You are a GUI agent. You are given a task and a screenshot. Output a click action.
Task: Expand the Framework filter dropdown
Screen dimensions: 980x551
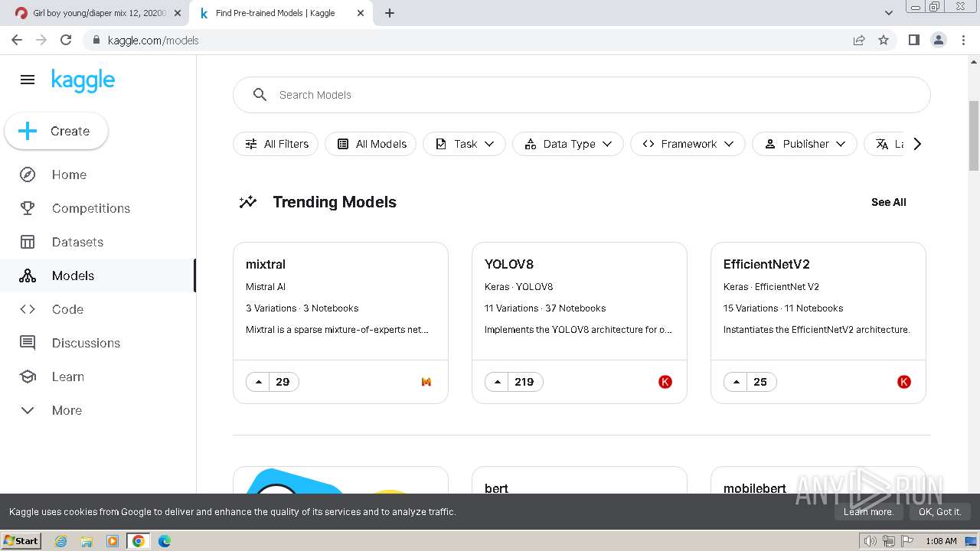pos(688,144)
